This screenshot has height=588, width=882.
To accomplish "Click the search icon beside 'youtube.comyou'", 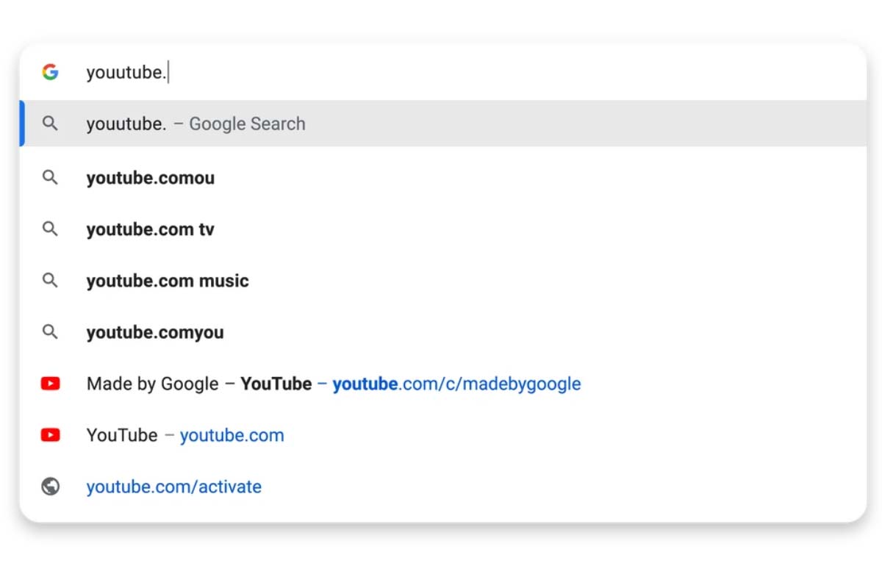I will tap(50, 332).
